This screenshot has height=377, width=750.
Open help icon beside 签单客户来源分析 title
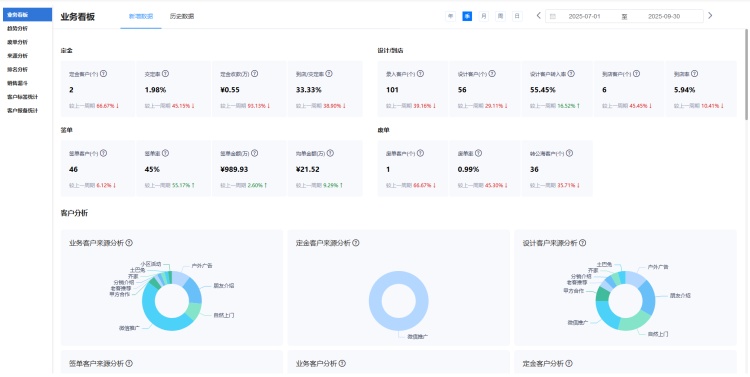tap(129, 364)
